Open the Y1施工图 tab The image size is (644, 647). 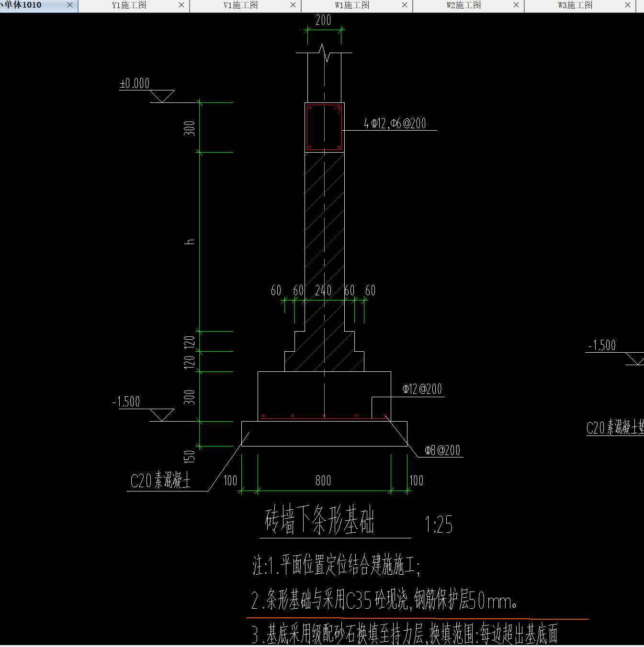(129, 5)
